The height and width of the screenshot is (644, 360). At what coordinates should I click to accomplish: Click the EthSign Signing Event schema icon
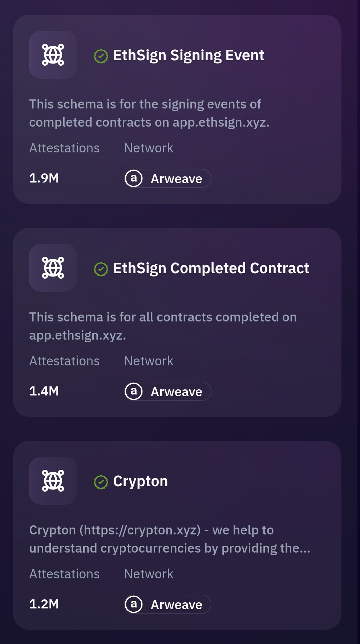tap(53, 55)
